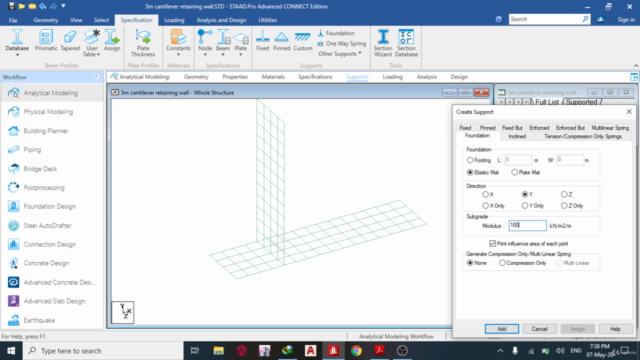
Task: Expand the User Table dropdown arrow
Action: point(98,54)
